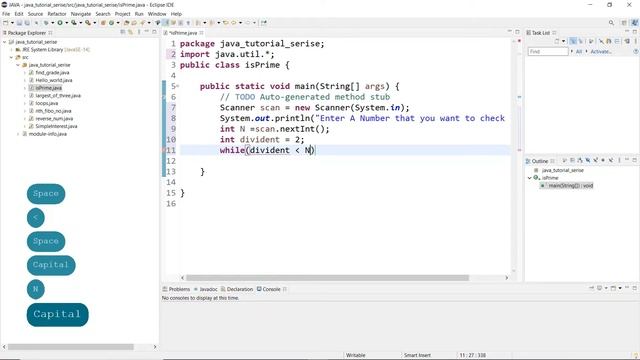Toggle Link with Editor in Package Explorer

coord(130,32)
